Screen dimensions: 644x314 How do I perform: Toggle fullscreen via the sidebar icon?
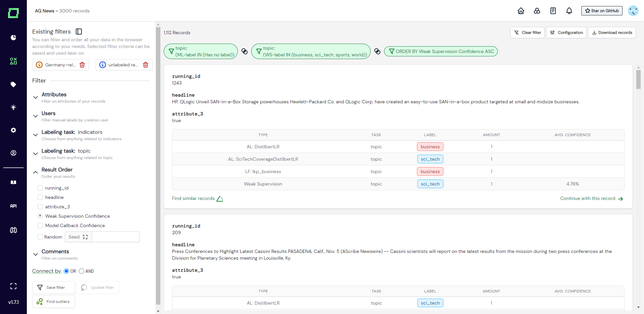point(13,286)
